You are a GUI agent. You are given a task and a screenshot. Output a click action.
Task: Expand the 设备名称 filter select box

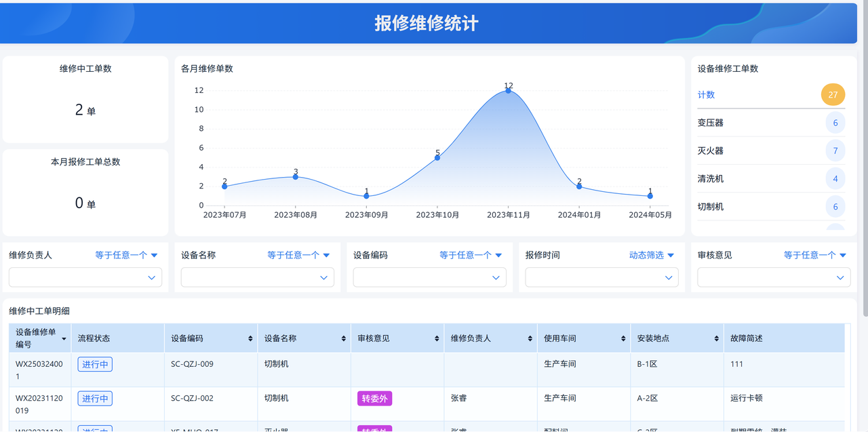pos(258,277)
